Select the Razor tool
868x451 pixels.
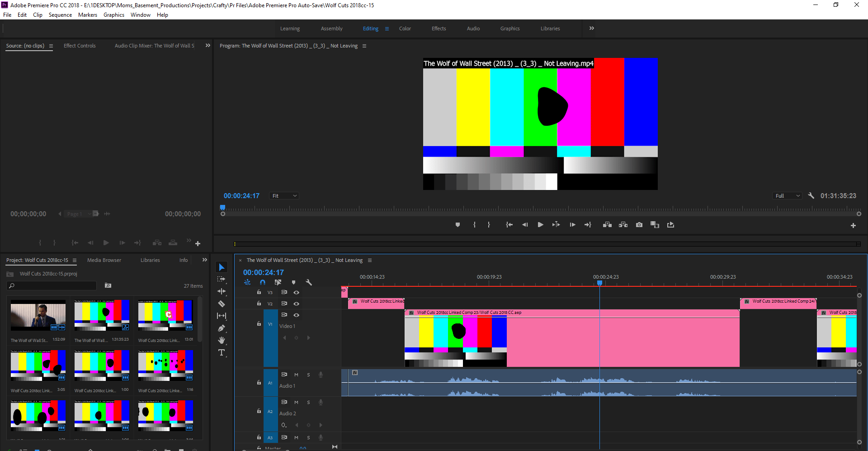tap(222, 304)
